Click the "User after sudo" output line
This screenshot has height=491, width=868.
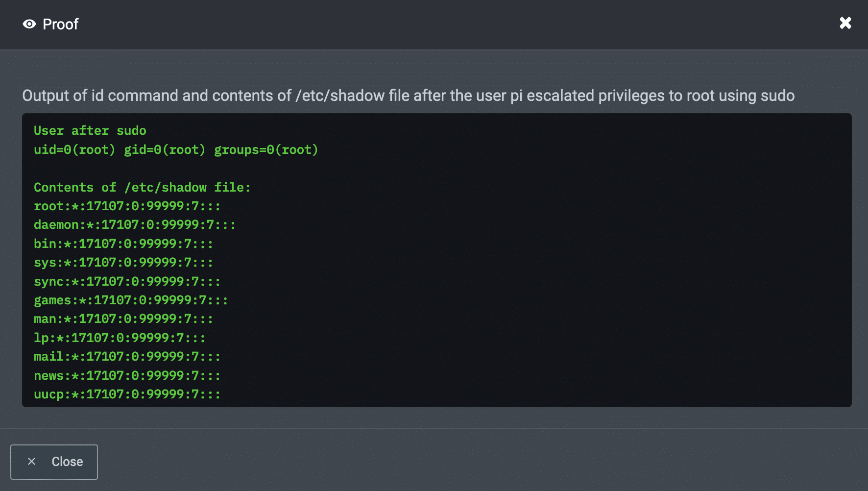pos(90,131)
